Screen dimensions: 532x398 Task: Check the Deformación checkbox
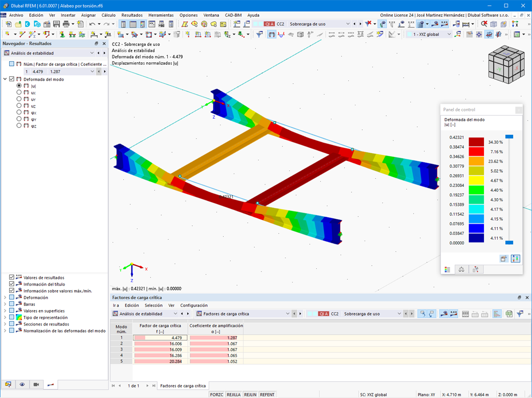point(12,297)
